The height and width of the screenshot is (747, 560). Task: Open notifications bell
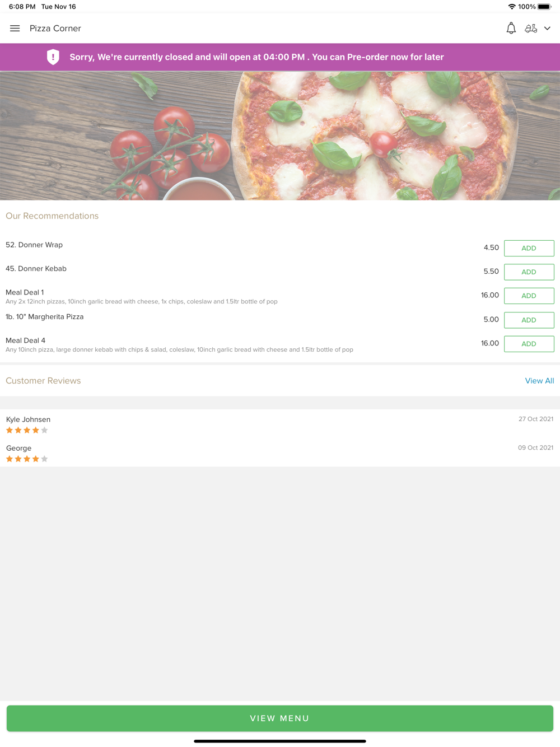point(511,29)
